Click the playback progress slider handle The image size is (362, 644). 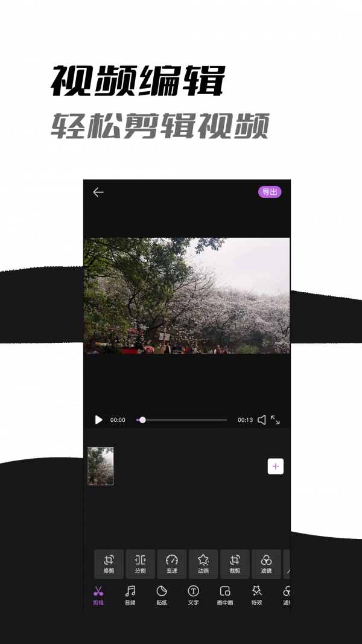pyautogui.click(x=142, y=419)
